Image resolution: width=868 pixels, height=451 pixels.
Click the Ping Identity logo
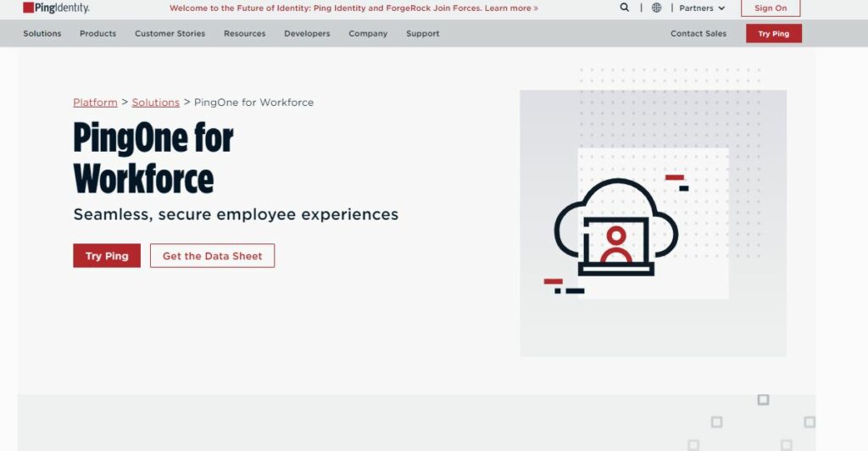pos(56,8)
